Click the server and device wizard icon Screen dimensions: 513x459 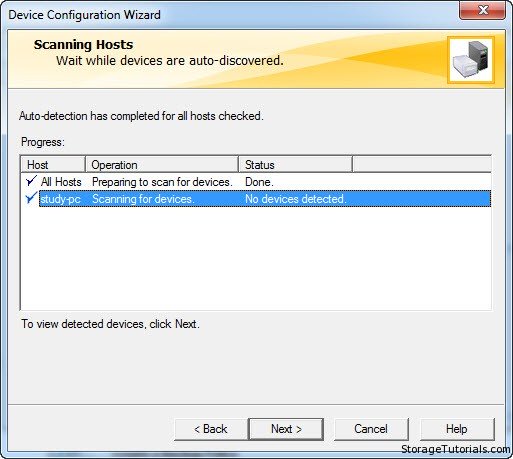[471, 60]
